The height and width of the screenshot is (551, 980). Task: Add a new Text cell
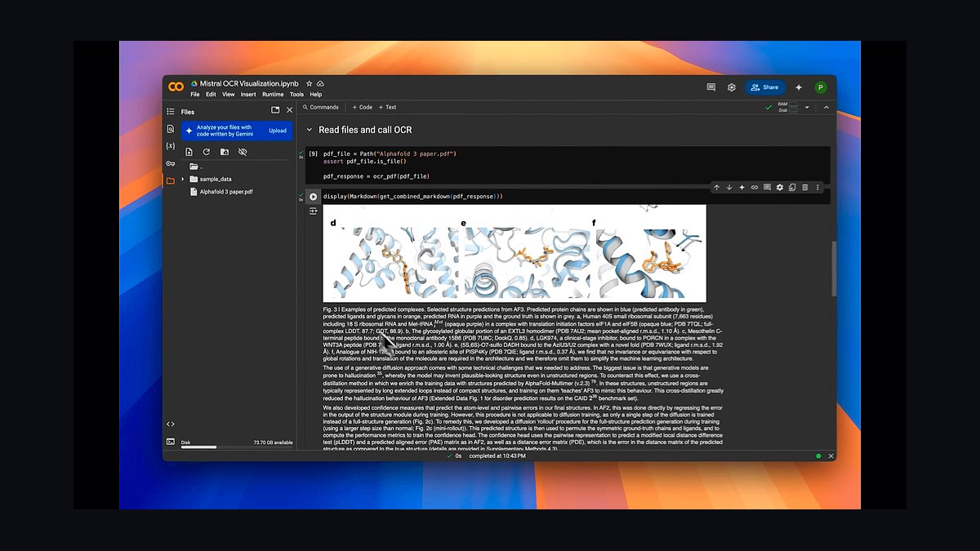pos(387,107)
